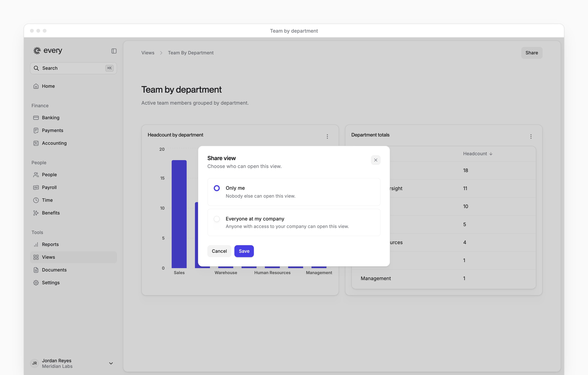Screen dimensions: 588x375
Task: Click the Sales bar in chart
Action: coord(179,214)
